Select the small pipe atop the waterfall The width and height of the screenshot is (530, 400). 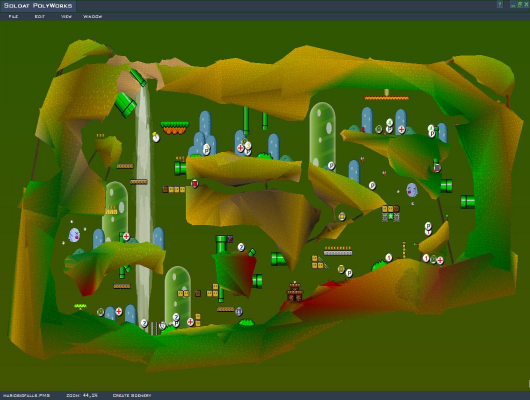tap(138, 77)
